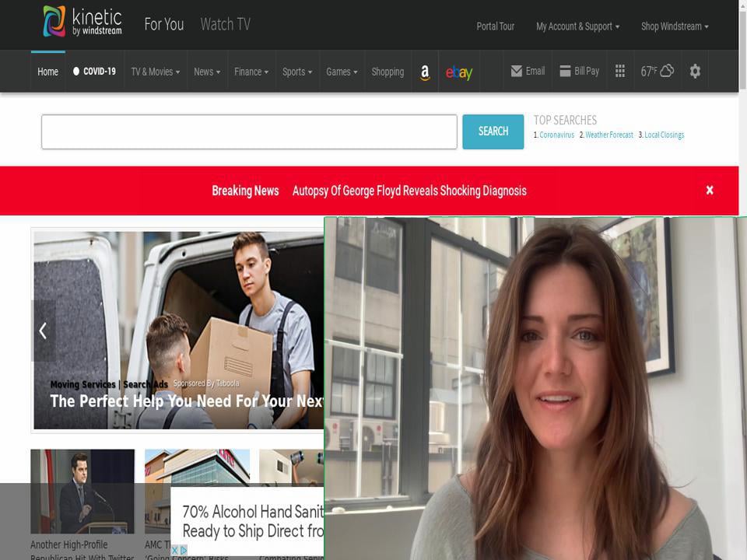
Task: Open The Perfect Help You Need headline
Action: pyautogui.click(x=187, y=401)
